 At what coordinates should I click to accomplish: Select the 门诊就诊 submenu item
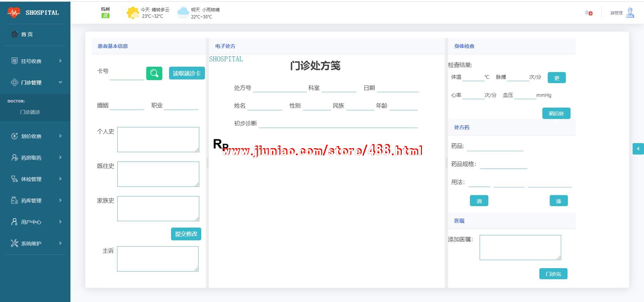click(30, 112)
